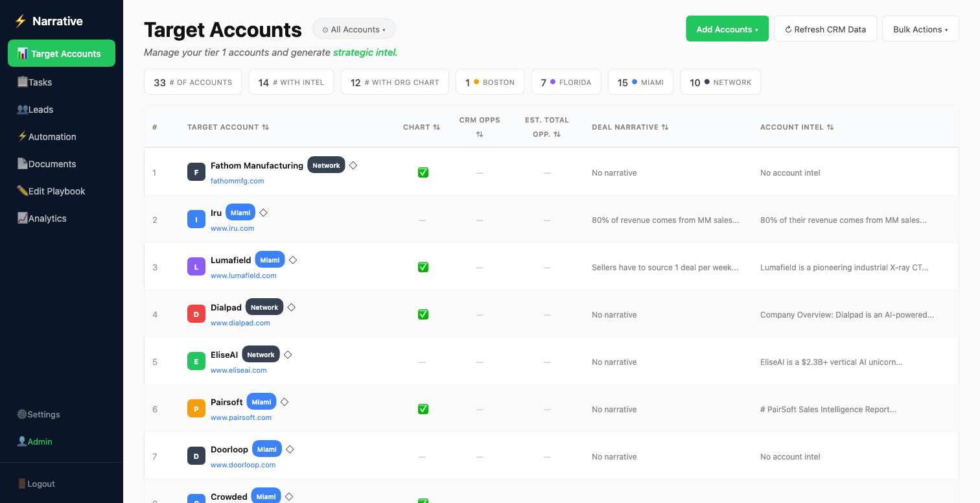Click the Pairsoft 'P' avatar icon

[196, 409]
